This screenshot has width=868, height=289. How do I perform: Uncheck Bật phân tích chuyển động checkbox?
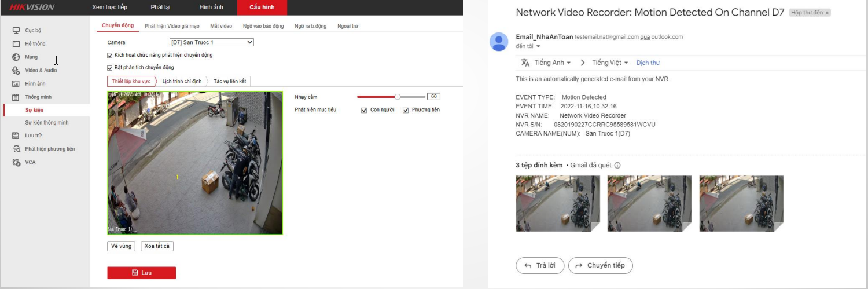point(110,67)
